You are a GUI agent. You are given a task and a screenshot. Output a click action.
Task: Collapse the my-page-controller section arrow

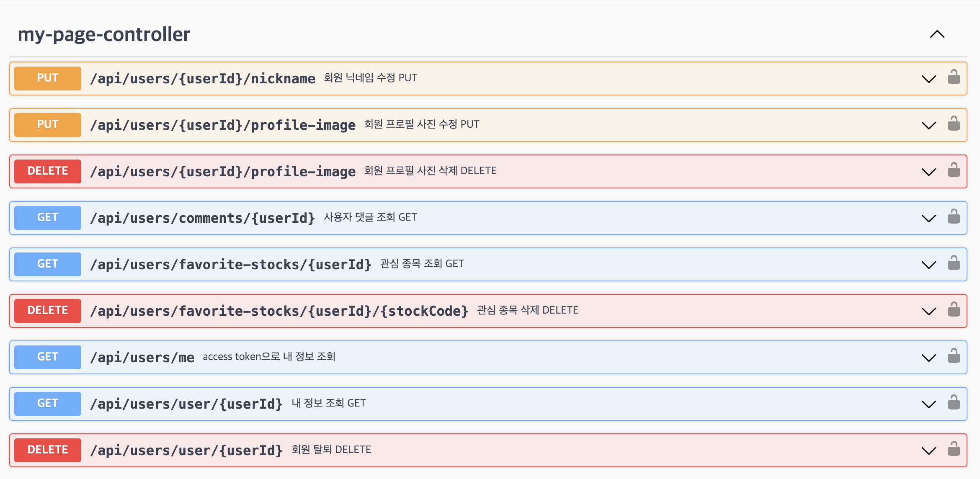(x=937, y=34)
